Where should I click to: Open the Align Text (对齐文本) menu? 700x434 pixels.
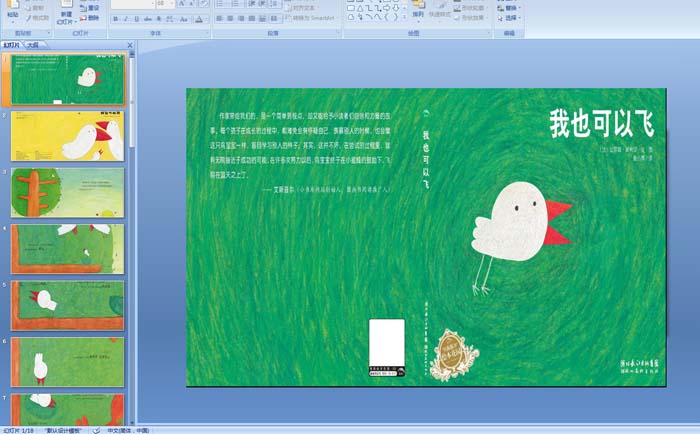(x=301, y=8)
